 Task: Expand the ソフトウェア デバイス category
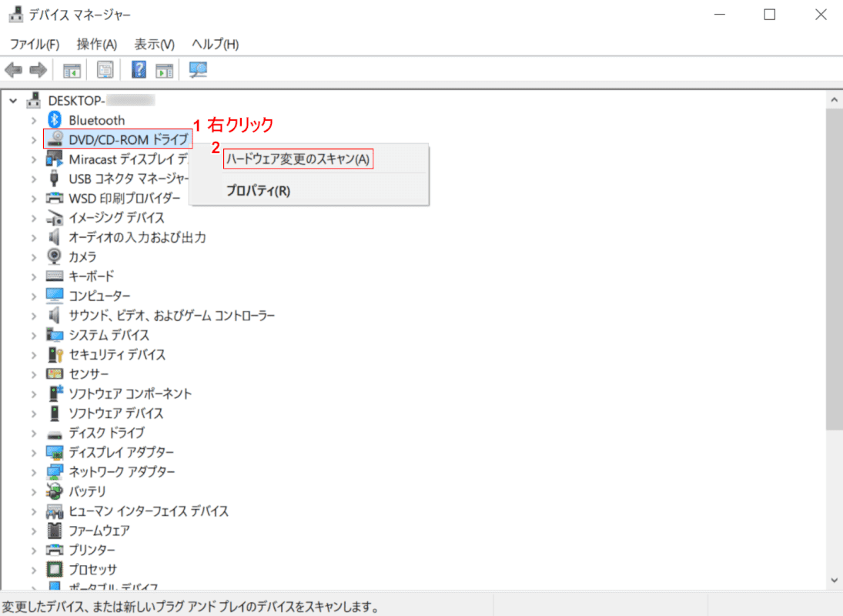pyautogui.click(x=34, y=413)
